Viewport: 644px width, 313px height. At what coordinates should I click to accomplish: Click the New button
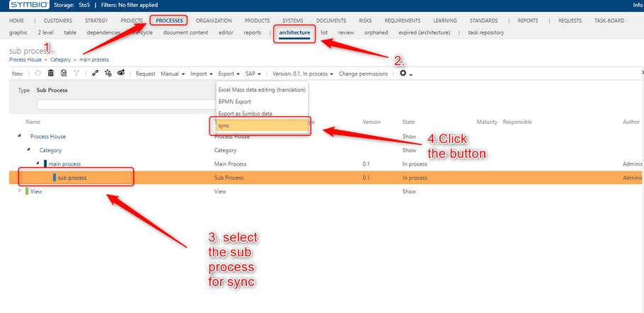(17, 74)
